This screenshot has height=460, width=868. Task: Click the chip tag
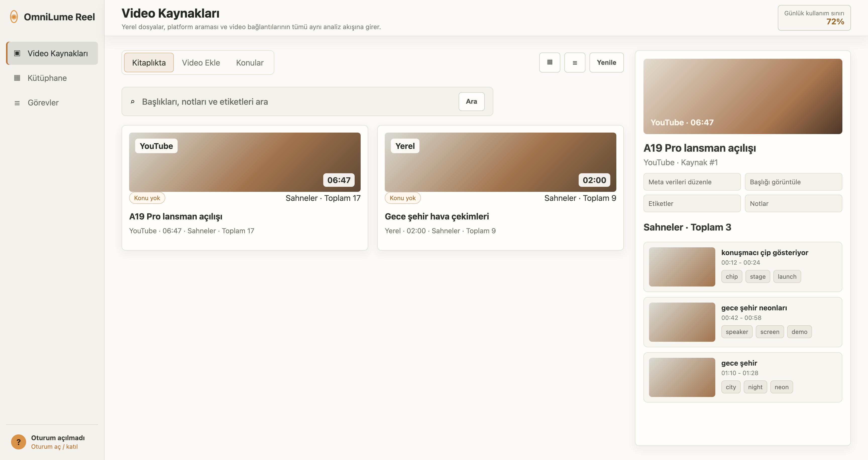click(732, 276)
